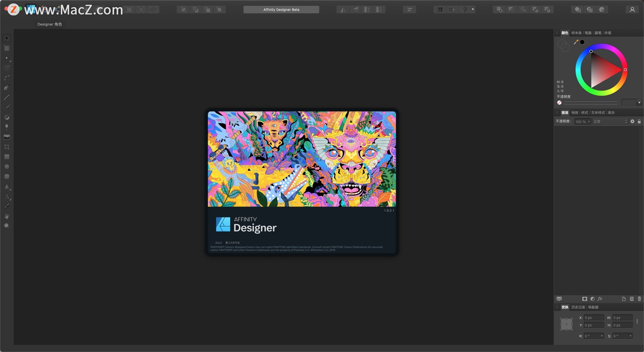
Task: Switch to the 文本样式 tab
Action: 598,113
